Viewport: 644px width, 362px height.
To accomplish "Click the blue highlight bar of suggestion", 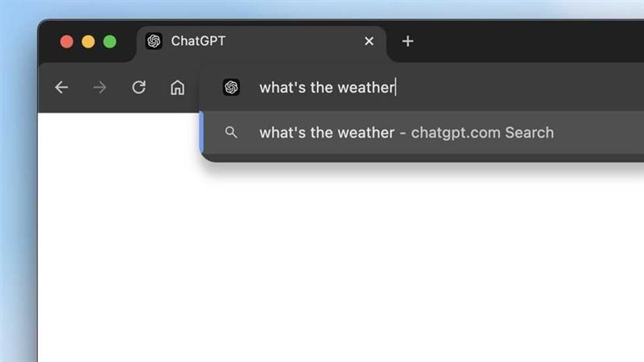I will pos(201,133).
